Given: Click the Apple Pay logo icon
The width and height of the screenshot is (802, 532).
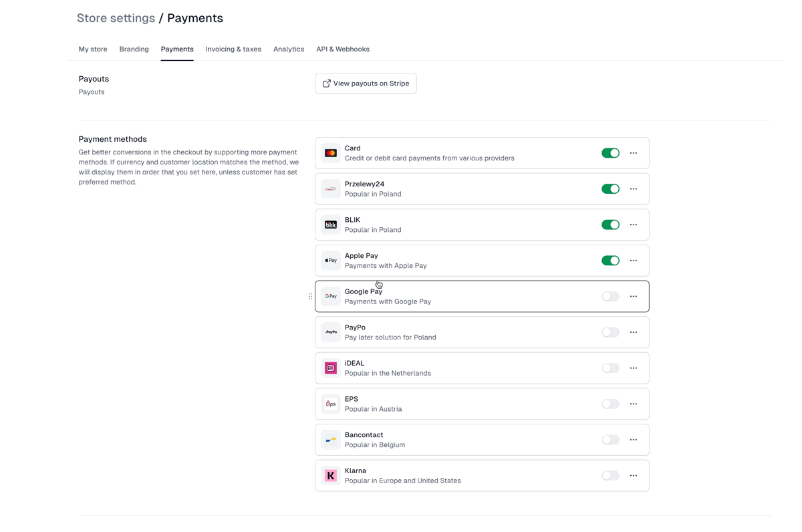Looking at the screenshot, I should pyautogui.click(x=331, y=261).
